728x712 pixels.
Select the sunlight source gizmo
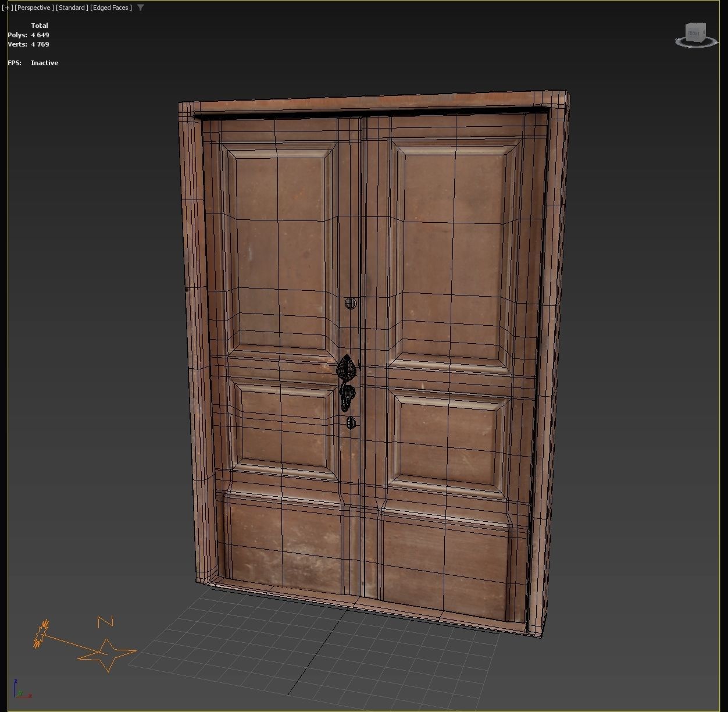[x=42, y=633]
